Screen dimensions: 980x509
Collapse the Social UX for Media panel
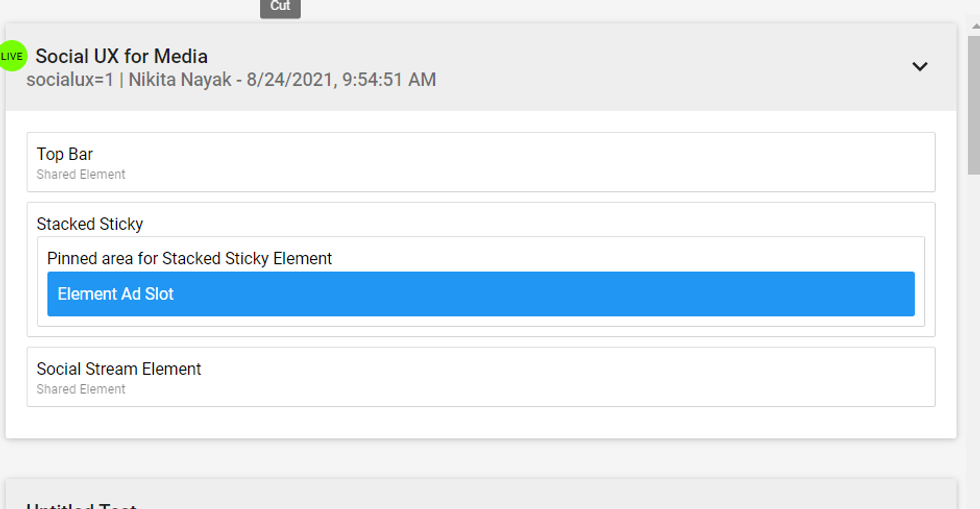tap(919, 67)
